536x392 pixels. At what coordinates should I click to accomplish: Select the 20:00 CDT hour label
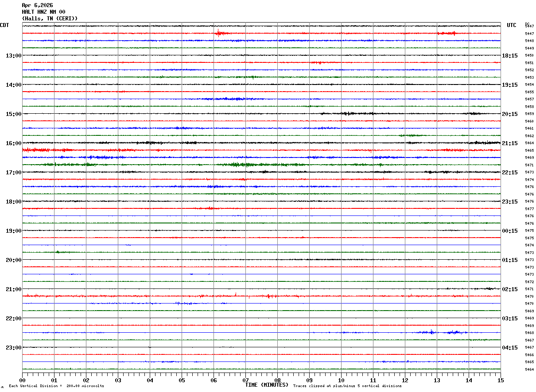click(x=14, y=260)
